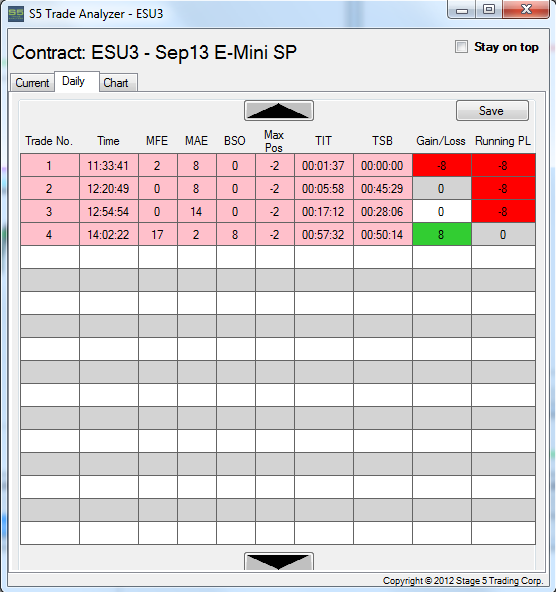
Task: Click the Gain/Loss column header
Action: [x=441, y=141]
